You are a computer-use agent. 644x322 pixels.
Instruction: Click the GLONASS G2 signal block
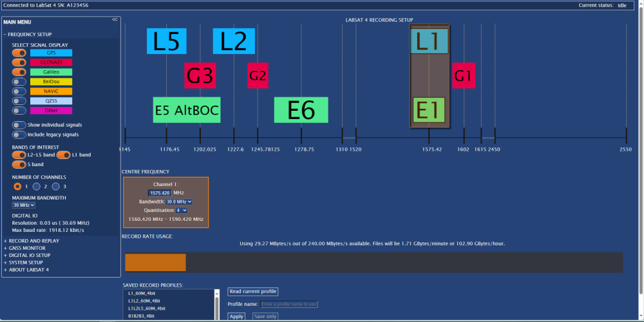258,75
